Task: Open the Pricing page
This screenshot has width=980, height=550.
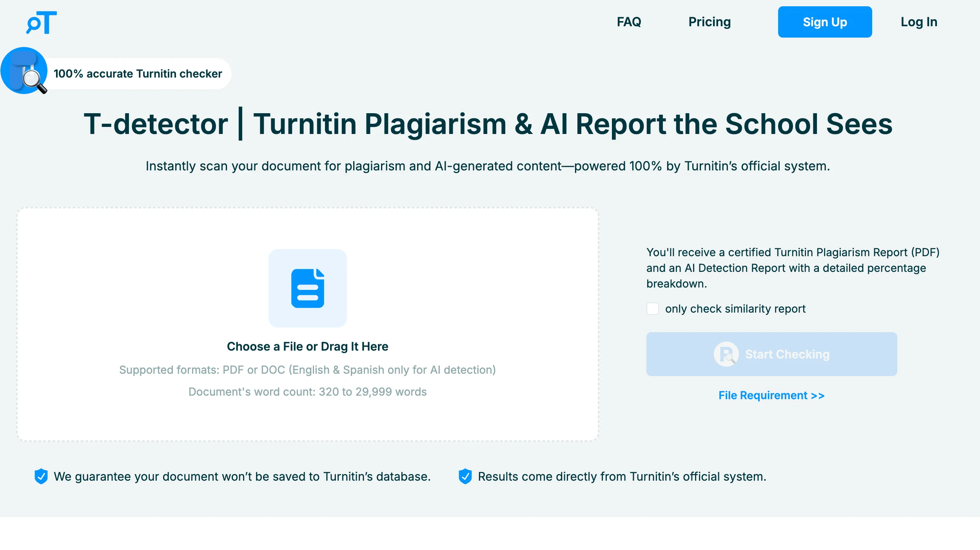Action: (x=710, y=22)
